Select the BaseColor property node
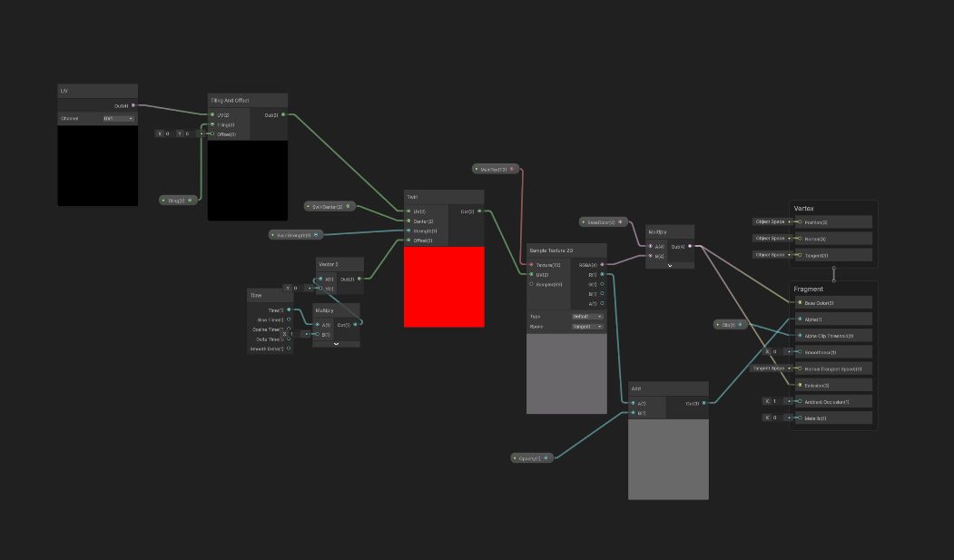 click(x=603, y=221)
